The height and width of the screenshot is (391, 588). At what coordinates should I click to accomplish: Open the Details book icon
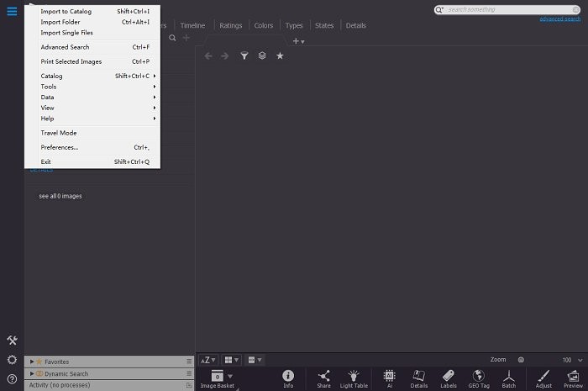419,378
